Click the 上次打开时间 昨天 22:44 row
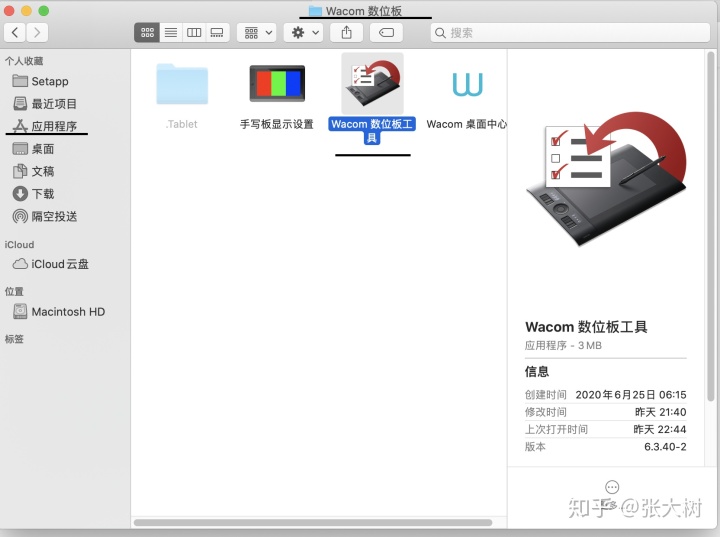Viewport: 720px width, 537px height. pyautogui.click(x=605, y=430)
